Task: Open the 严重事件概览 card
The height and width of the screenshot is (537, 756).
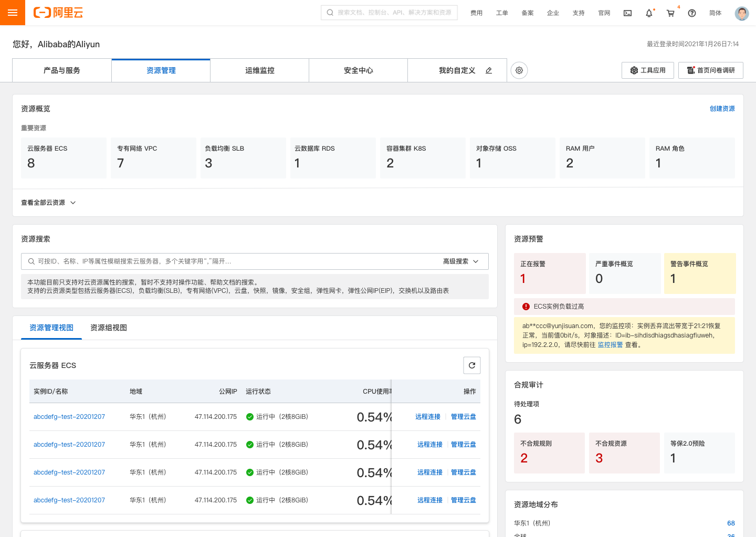Action: click(625, 273)
